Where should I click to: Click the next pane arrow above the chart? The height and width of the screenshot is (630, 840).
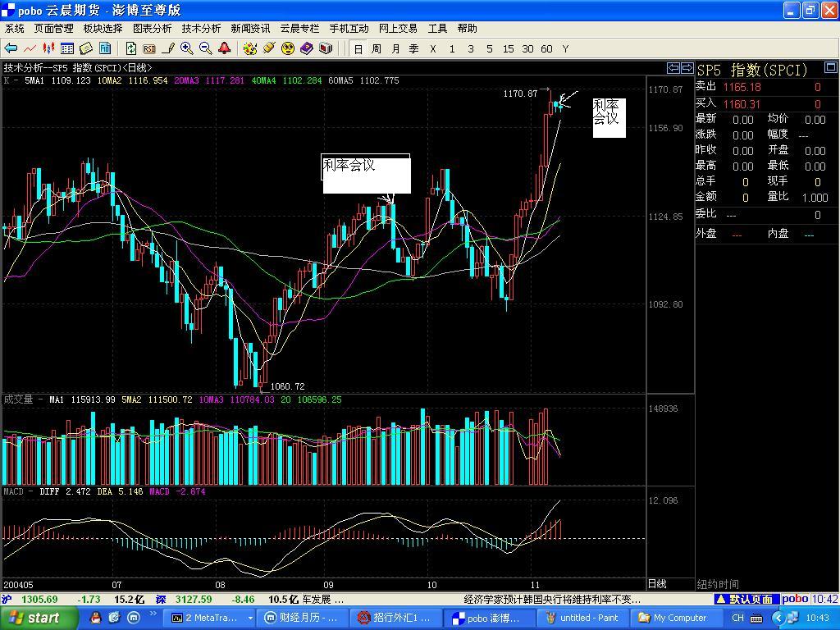[x=687, y=68]
